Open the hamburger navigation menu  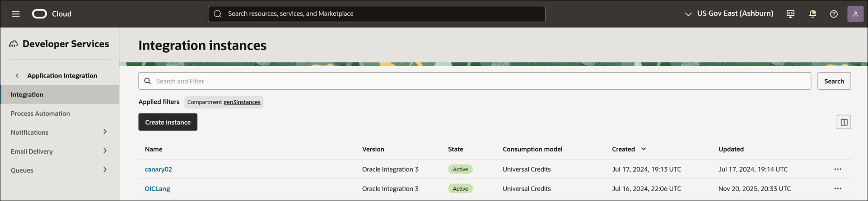coord(16,14)
